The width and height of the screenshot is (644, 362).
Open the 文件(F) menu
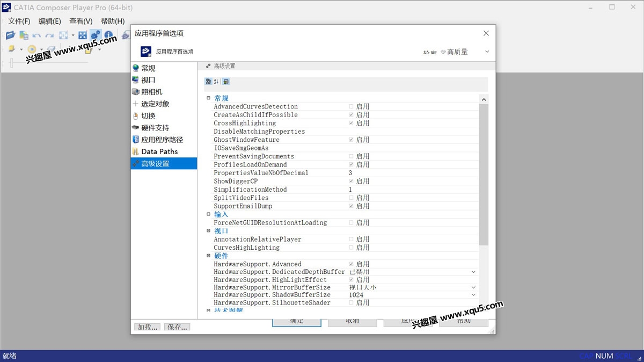tap(19, 21)
